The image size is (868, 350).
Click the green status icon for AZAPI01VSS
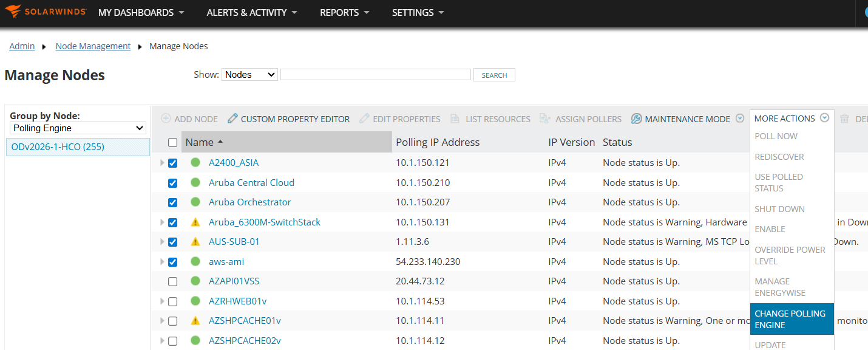point(195,281)
